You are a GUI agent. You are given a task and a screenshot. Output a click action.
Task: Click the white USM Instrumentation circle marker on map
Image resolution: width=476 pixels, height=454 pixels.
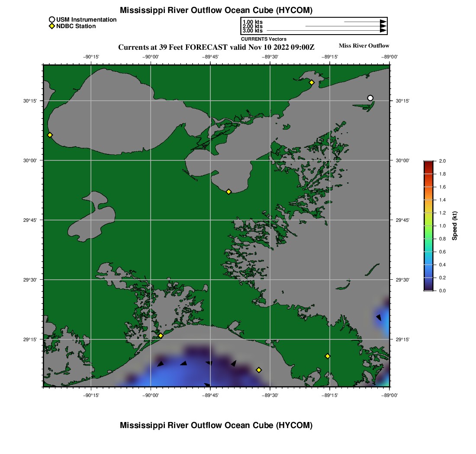pyautogui.click(x=370, y=98)
